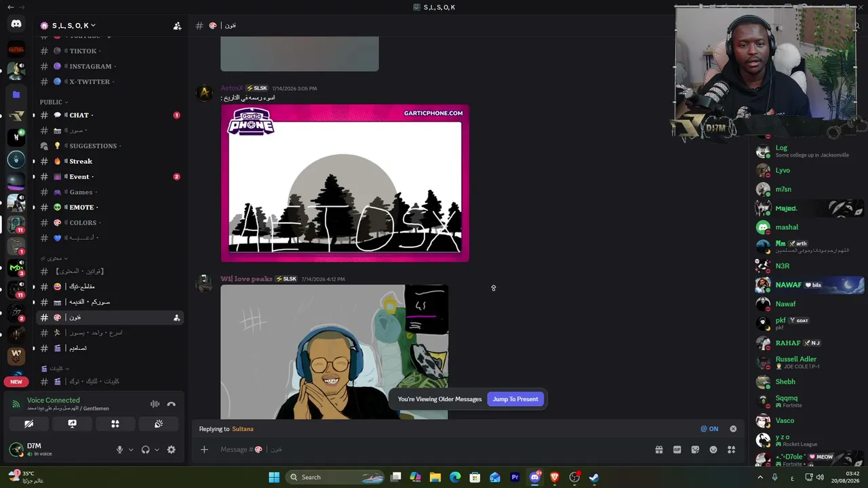Viewport: 868px width, 488px height.
Task: Open the gift icon in message bar
Action: [658, 449]
